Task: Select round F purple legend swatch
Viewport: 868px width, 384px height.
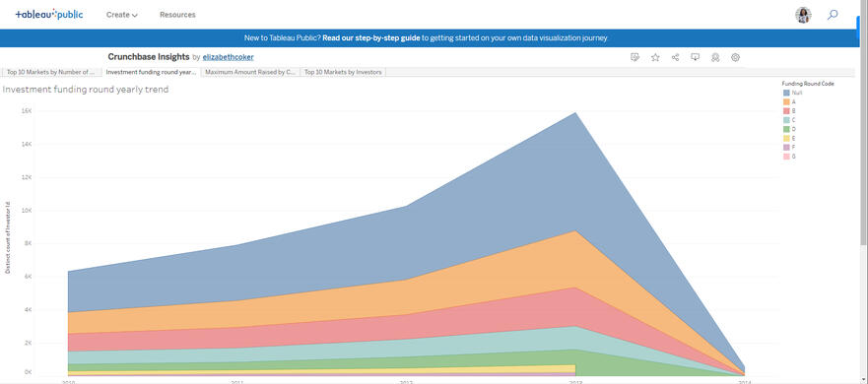Action: pos(785,147)
